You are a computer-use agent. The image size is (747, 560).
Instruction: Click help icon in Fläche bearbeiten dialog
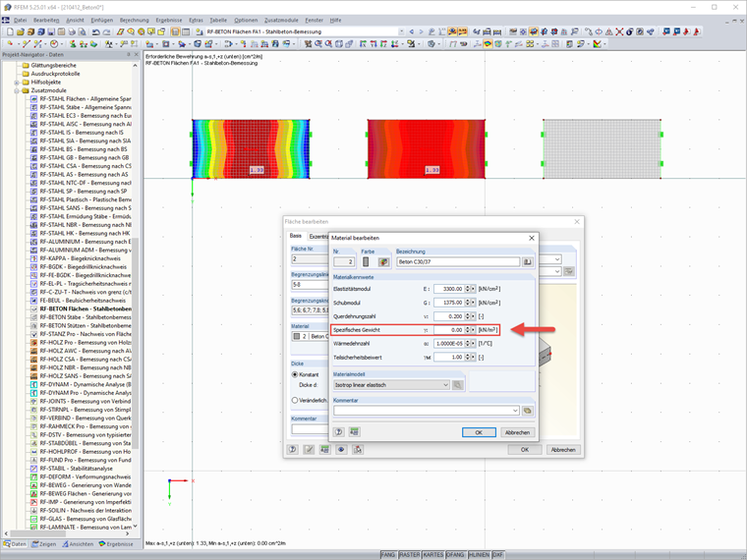pos(293,450)
